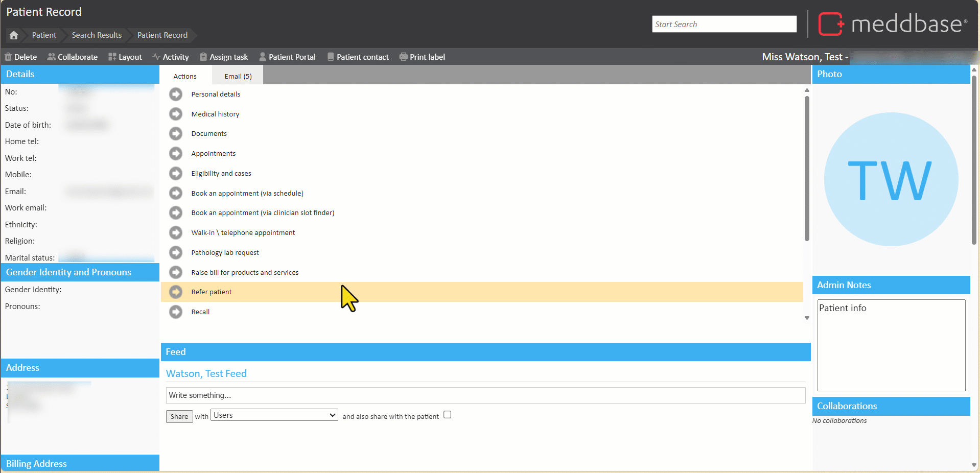Expand the Users share dropdown
The image size is (980, 473).
(275, 415)
